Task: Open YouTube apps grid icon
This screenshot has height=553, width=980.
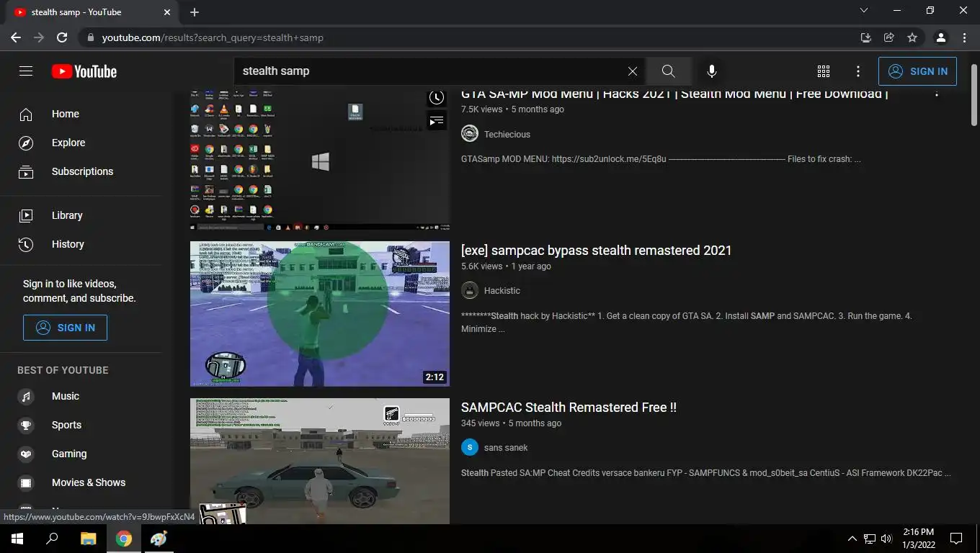Action: (824, 71)
